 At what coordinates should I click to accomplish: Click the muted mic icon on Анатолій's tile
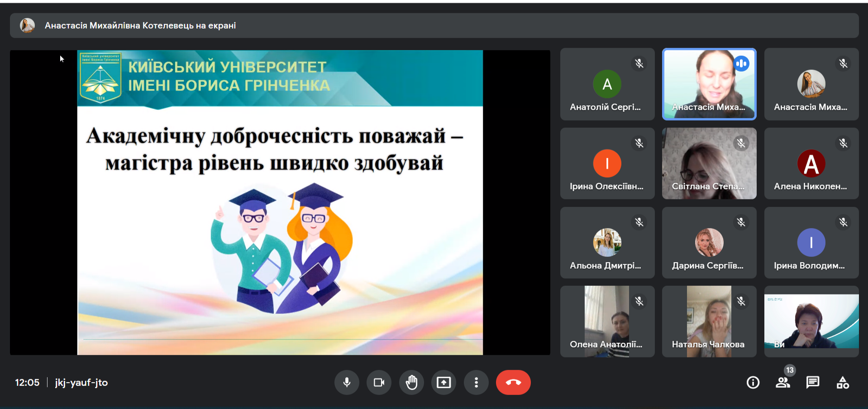[x=639, y=63]
